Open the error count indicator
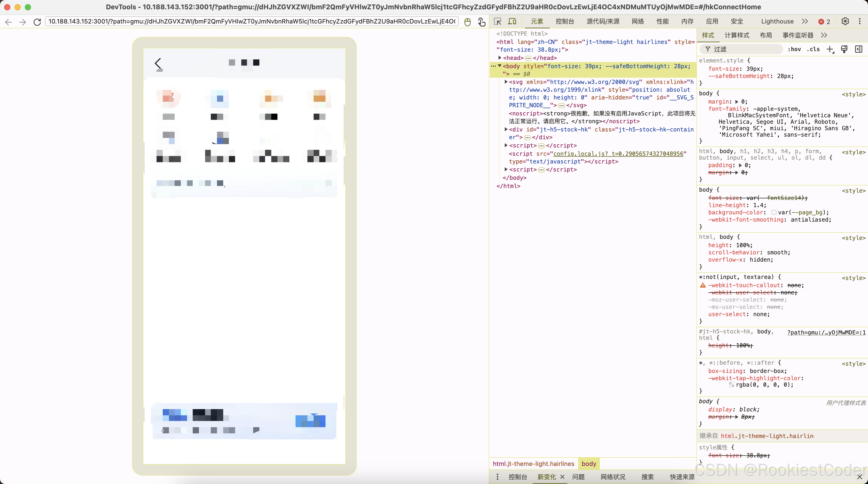Image resolution: width=868 pixels, height=484 pixels. 824,22
